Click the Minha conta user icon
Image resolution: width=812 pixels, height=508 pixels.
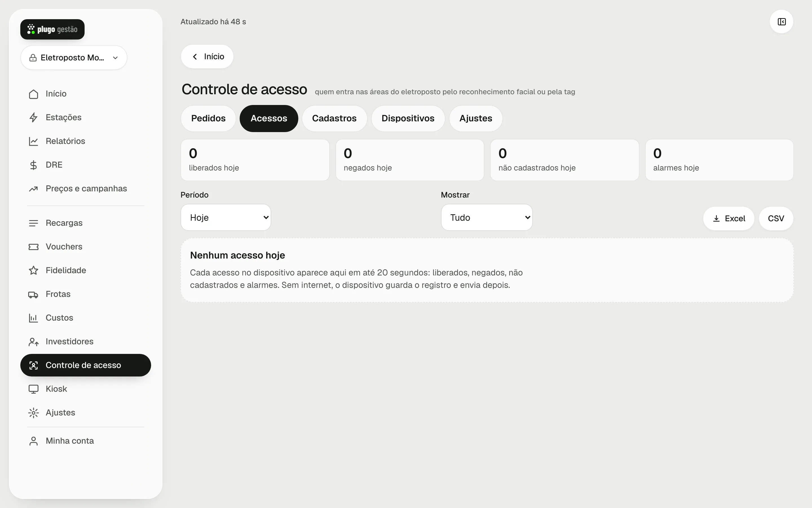(33, 441)
